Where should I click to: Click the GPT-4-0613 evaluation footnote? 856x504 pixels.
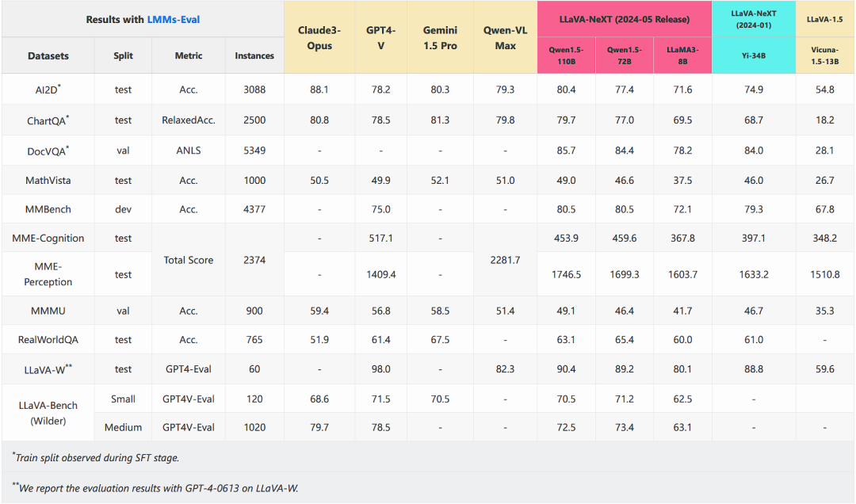155,487
